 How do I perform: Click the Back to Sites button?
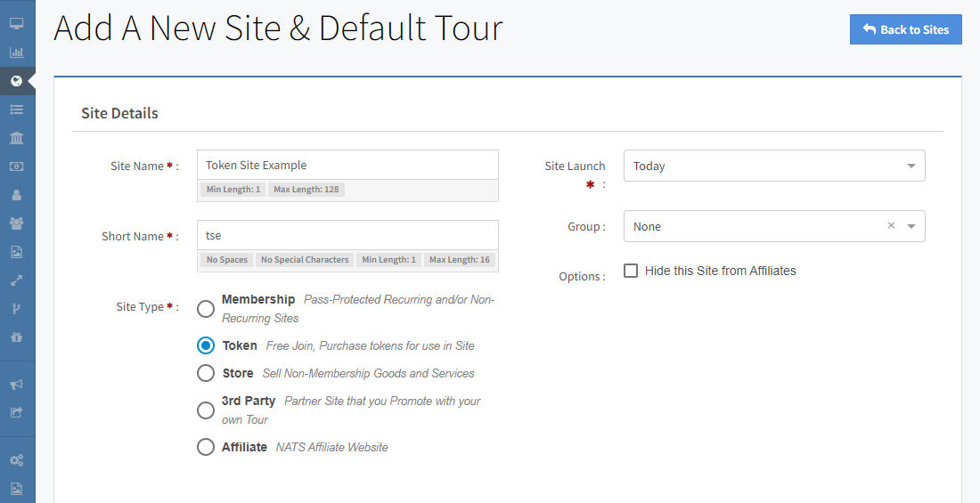coord(905,29)
